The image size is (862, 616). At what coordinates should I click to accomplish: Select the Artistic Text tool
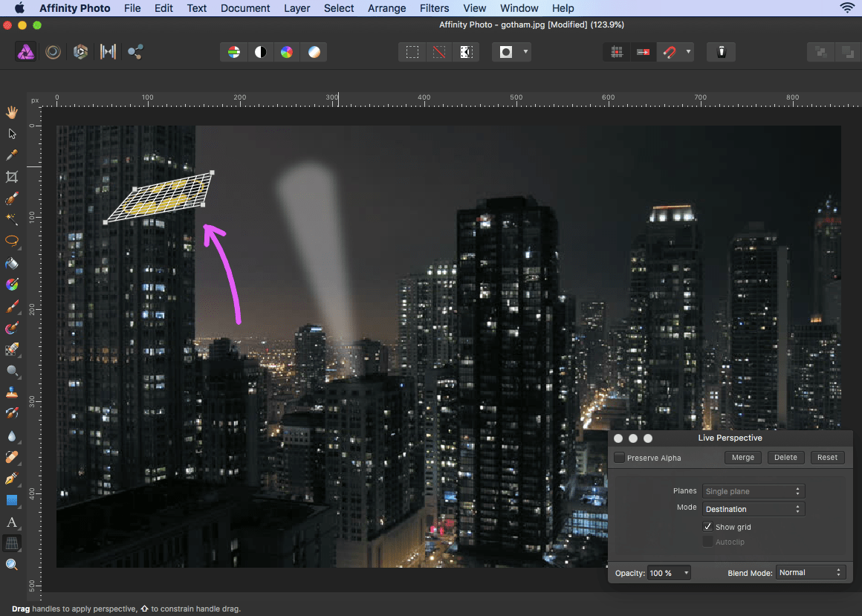pyautogui.click(x=12, y=522)
